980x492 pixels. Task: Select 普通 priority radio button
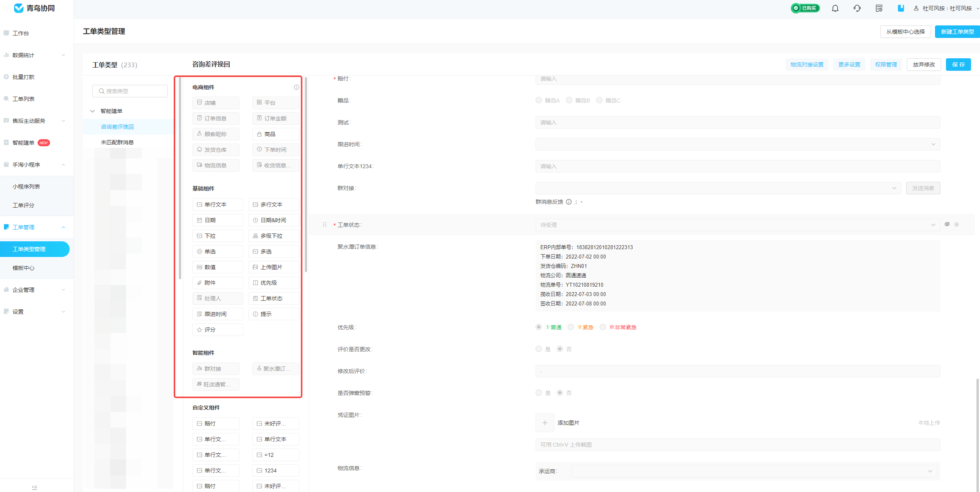pos(539,327)
